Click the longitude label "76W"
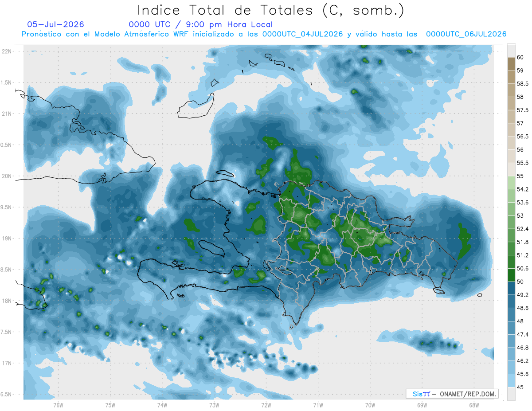Viewport: 532px width, 411px height. (x=58, y=405)
